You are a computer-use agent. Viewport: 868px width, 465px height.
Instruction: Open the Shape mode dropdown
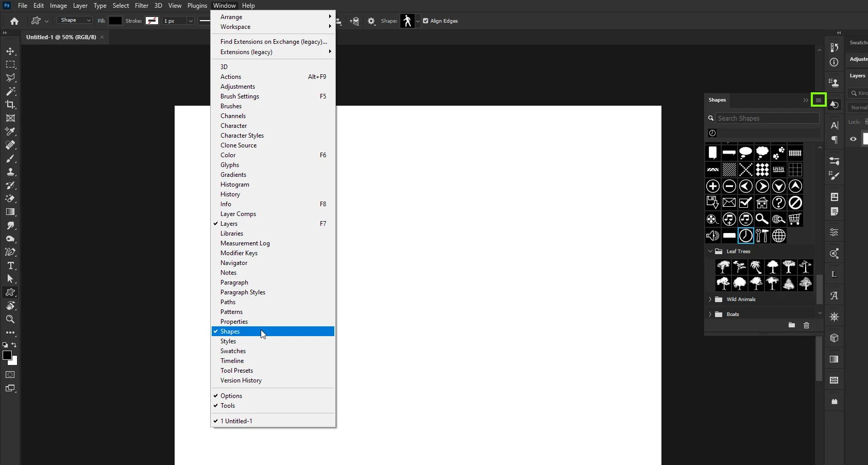(75, 20)
